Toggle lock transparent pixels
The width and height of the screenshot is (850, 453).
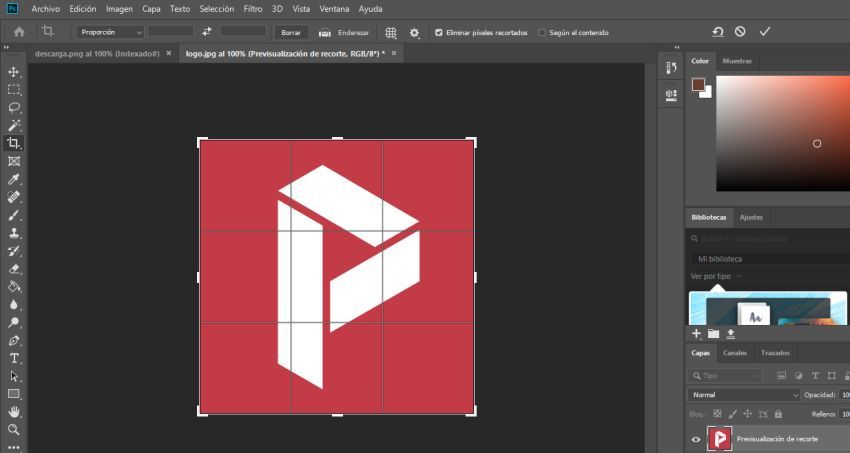pyautogui.click(x=717, y=414)
